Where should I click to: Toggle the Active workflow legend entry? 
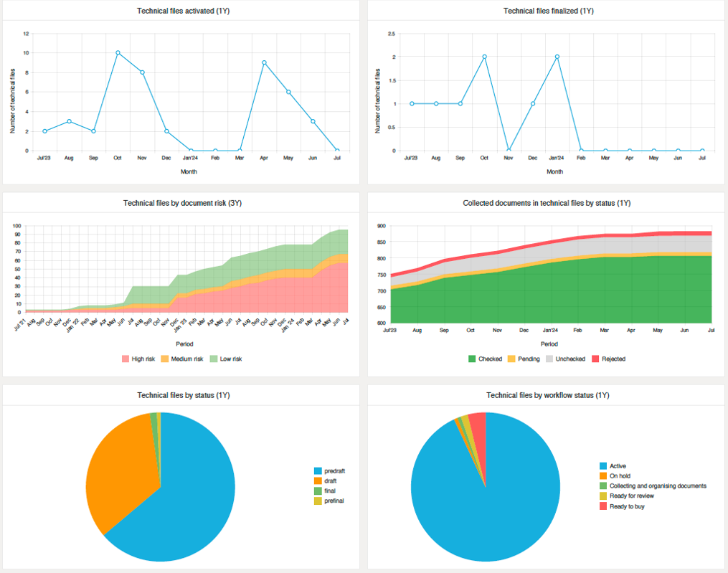pyautogui.click(x=617, y=466)
